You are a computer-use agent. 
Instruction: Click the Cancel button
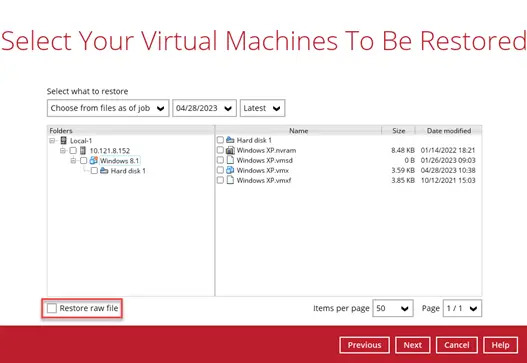(456, 345)
